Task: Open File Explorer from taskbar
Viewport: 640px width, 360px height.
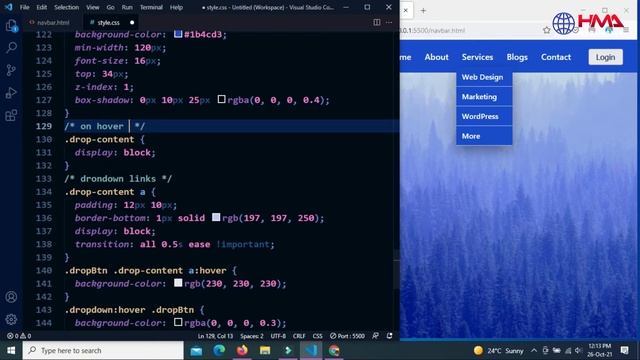Action: pos(265,351)
